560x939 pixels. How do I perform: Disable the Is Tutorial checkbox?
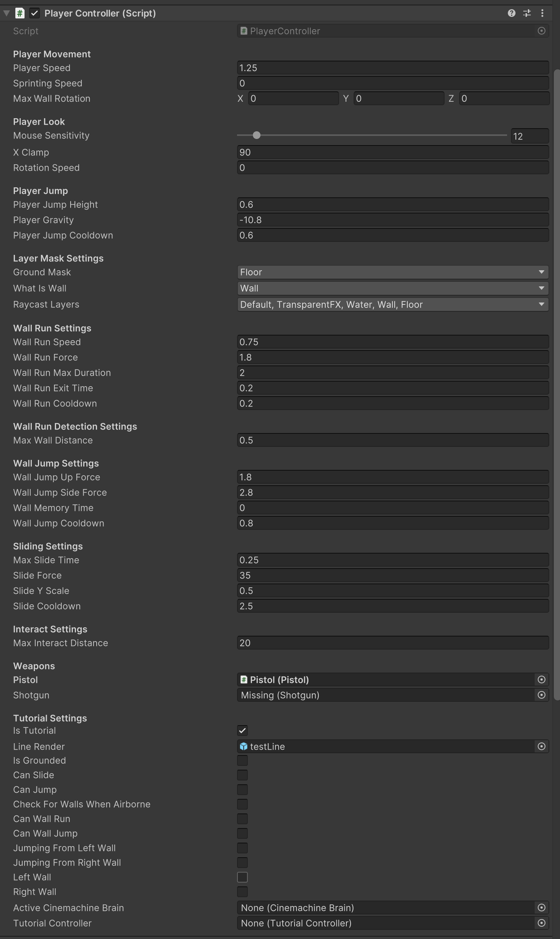point(243,730)
